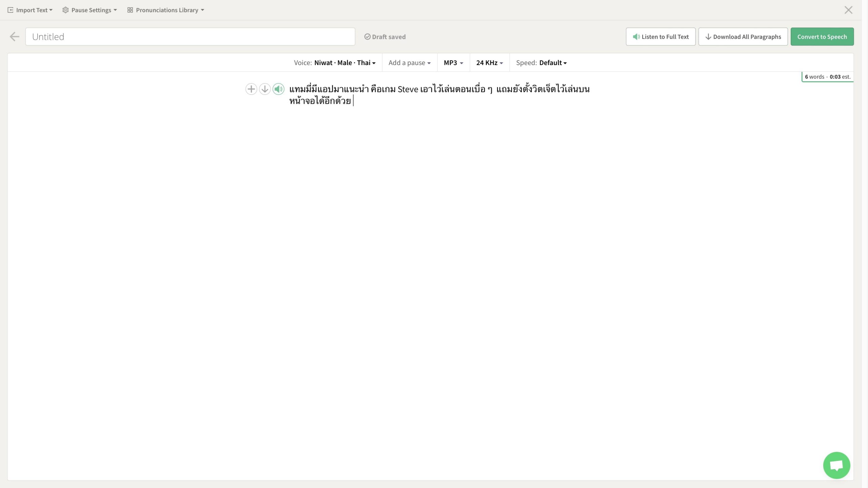The image size is (868, 488).
Task: Click Download All Paragraphs button
Action: [743, 37]
